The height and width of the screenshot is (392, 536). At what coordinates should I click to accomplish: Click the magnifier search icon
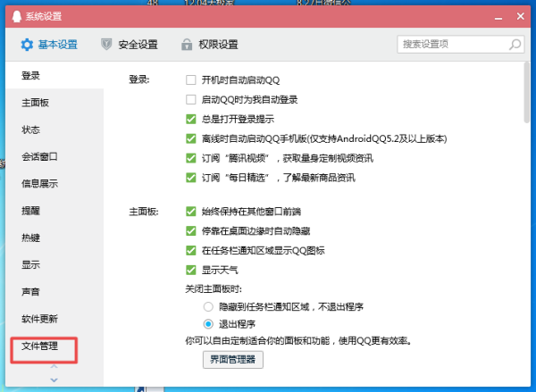pos(515,44)
